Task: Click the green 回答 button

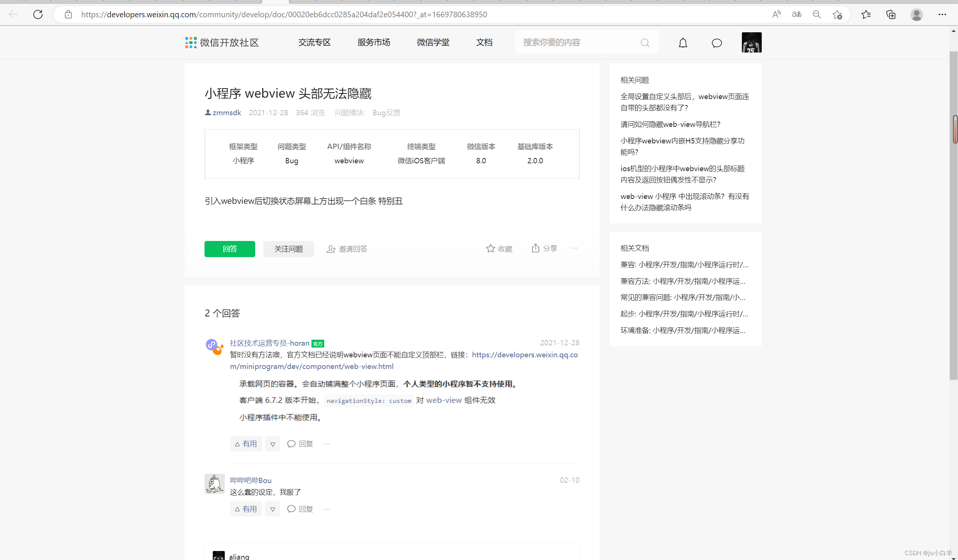Action: click(230, 248)
